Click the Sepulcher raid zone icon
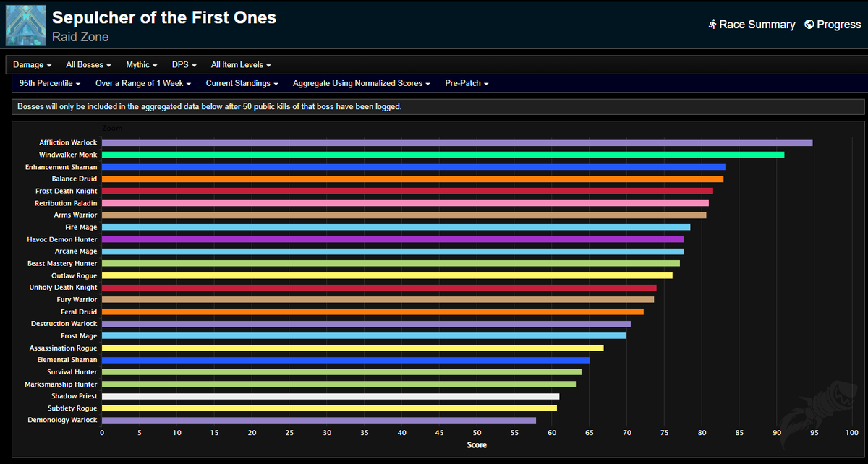The width and height of the screenshot is (868, 464). click(x=26, y=25)
